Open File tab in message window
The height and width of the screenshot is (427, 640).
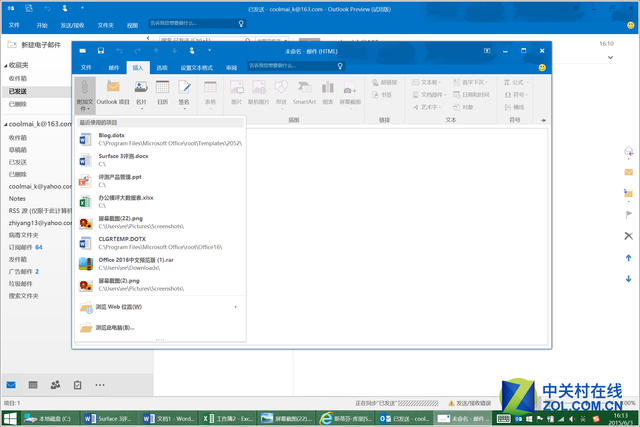[86, 67]
